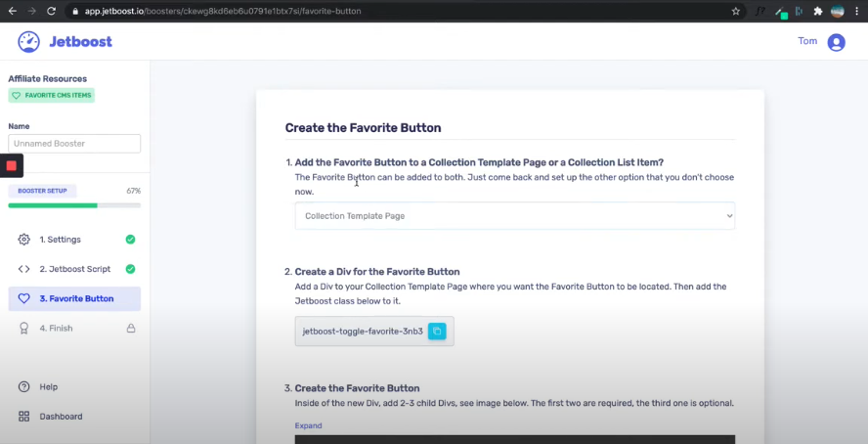The width and height of the screenshot is (868, 444).
Task: Click the Name field label
Action: coord(19,126)
